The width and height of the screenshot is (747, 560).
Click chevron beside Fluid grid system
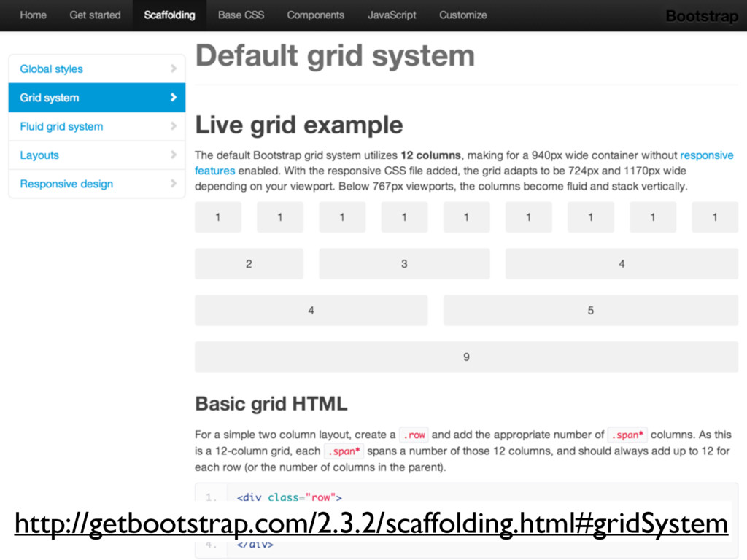(174, 126)
